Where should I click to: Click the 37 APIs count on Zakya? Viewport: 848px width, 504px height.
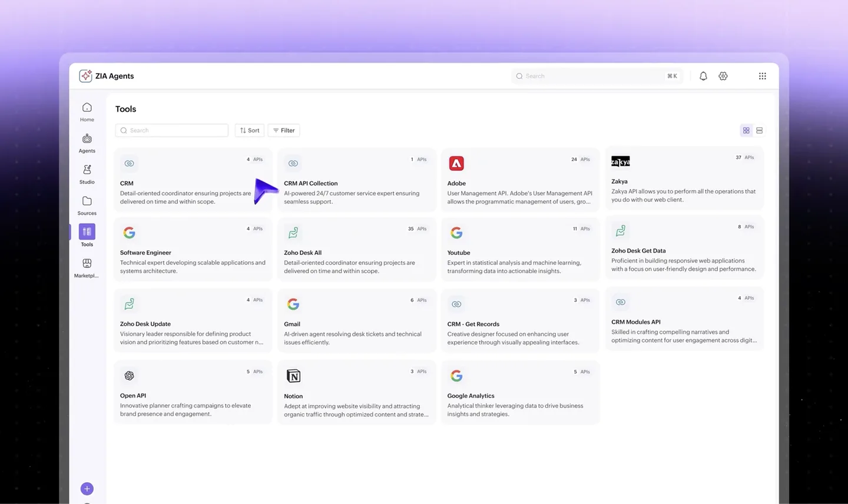pos(745,158)
